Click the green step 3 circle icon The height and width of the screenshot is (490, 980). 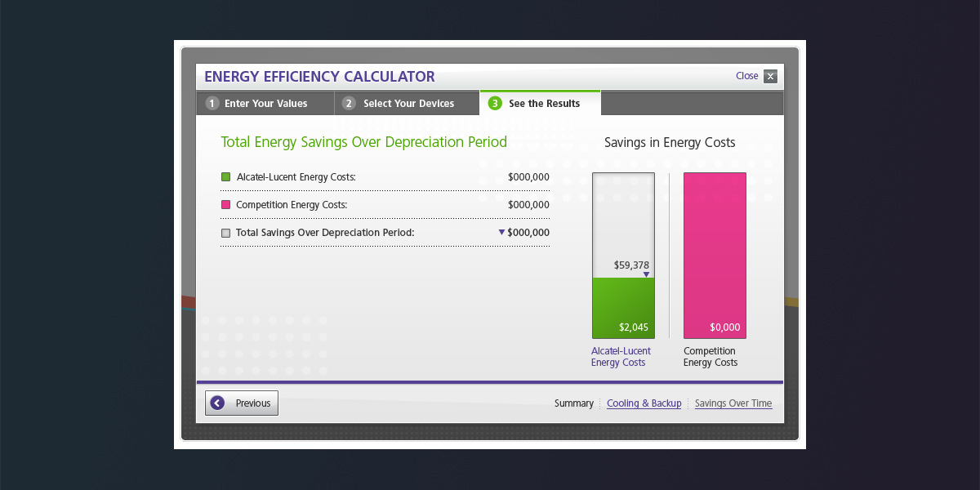point(495,104)
